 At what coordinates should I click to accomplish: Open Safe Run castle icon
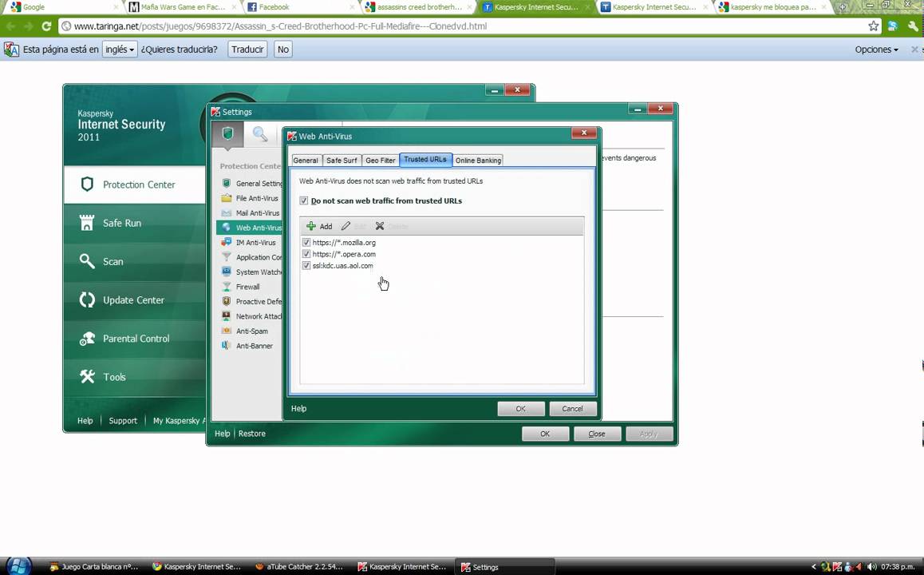point(87,222)
